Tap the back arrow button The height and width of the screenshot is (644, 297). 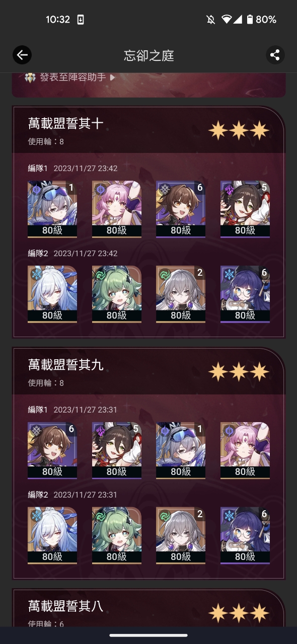click(x=22, y=55)
